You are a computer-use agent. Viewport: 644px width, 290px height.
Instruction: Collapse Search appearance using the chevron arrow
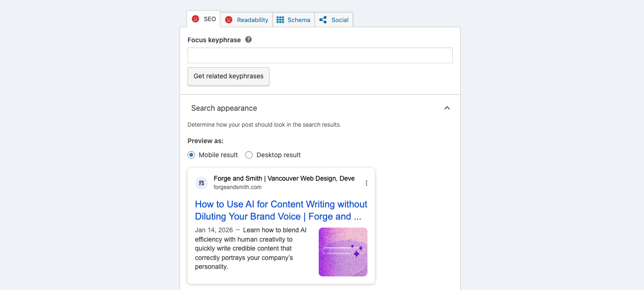(447, 108)
